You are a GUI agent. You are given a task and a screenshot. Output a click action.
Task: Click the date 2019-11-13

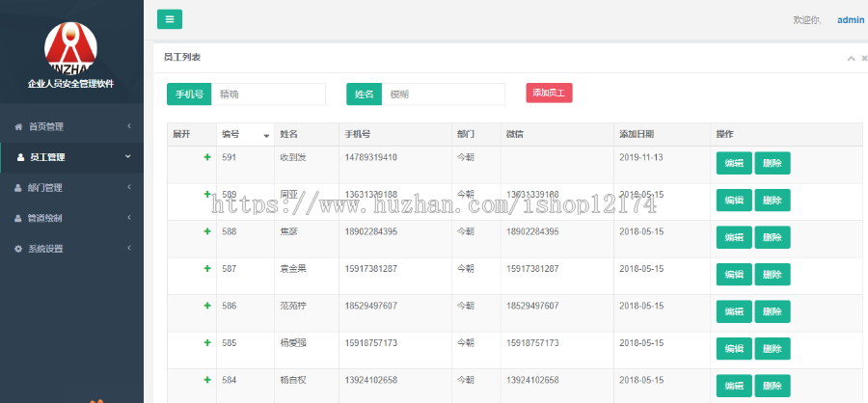tap(641, 157)
